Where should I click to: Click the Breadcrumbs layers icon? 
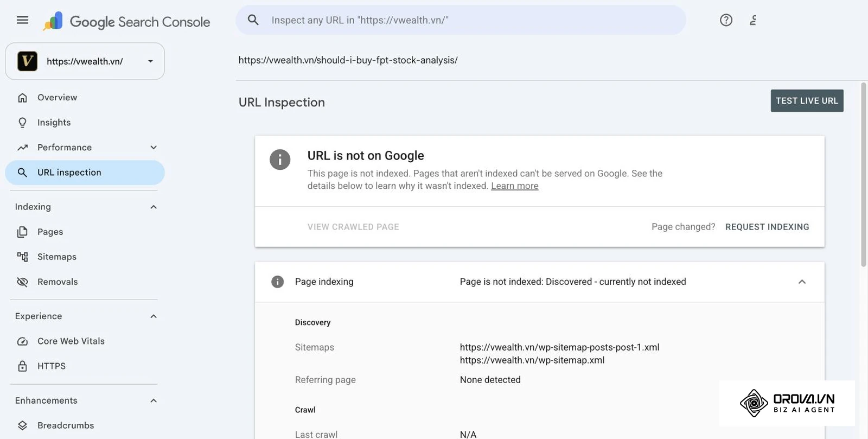click(x=22, y=425)
